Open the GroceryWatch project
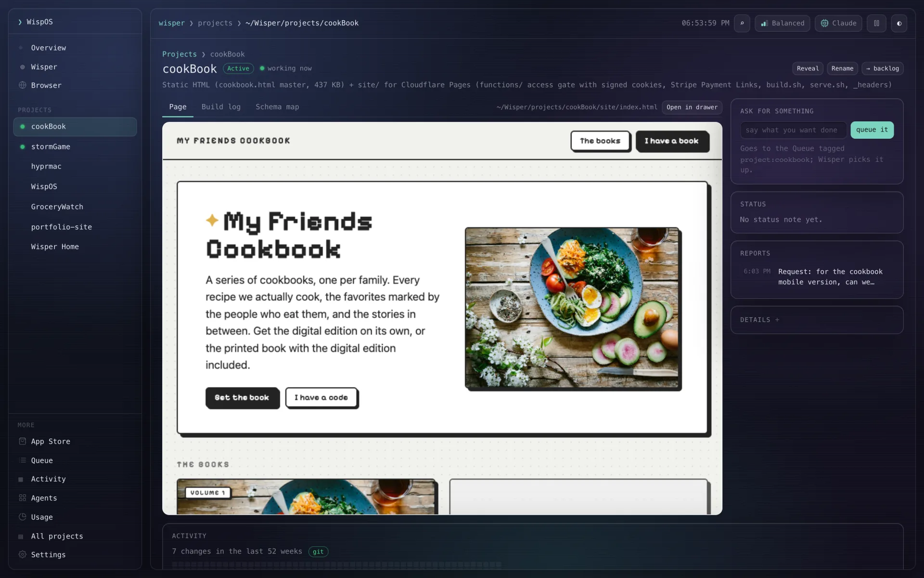The height and width of the screenshot is (578, 924). coord(75,207)
